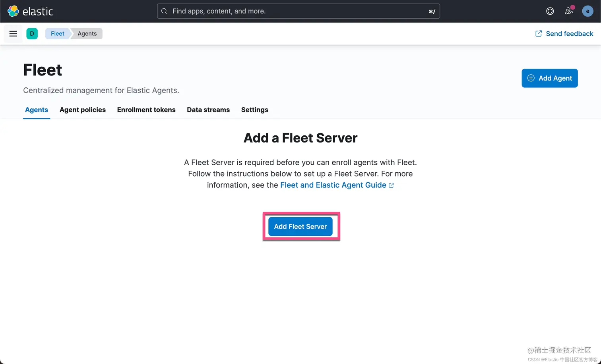Go to the Data streams tab
The image size is (601, 364).
click(x=208, y=110)
